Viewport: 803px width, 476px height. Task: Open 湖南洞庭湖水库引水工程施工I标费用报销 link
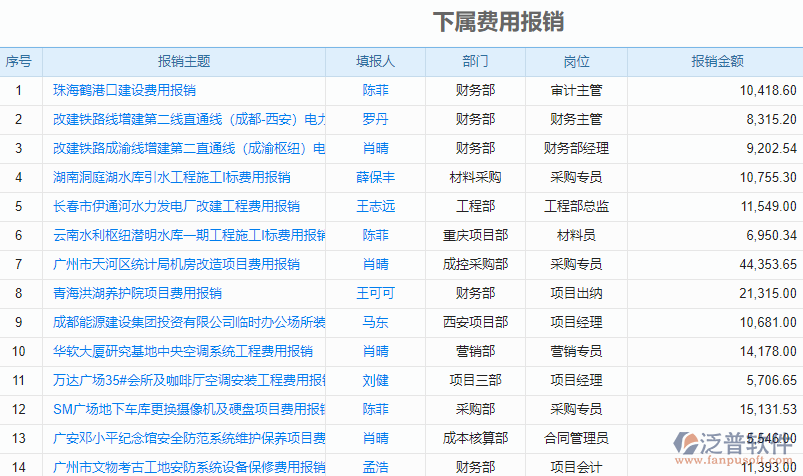(172, 178)
